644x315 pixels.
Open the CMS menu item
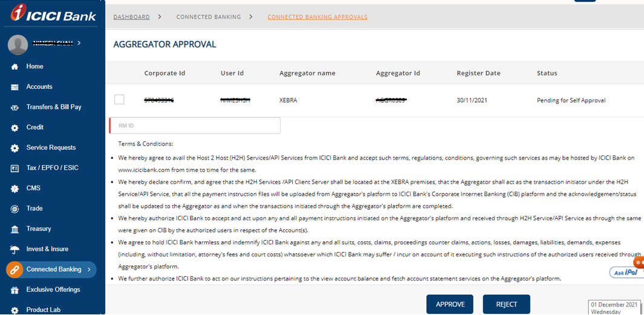pyautogui.click(x=33, y=188)
